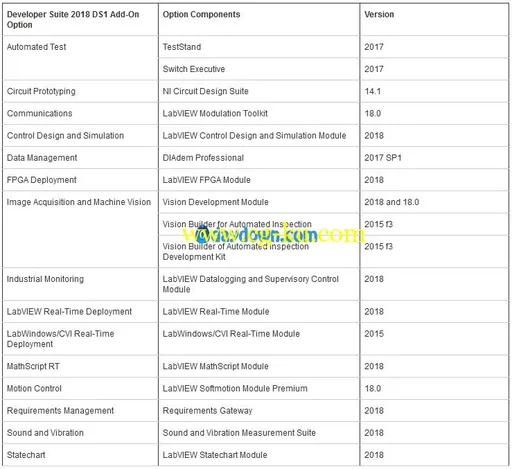The width and height of the screenshot is (512, 469).
Task: Select 'LabVIEW Datalogging and Supervisory Control Module'
Action: tap(251, 284)
